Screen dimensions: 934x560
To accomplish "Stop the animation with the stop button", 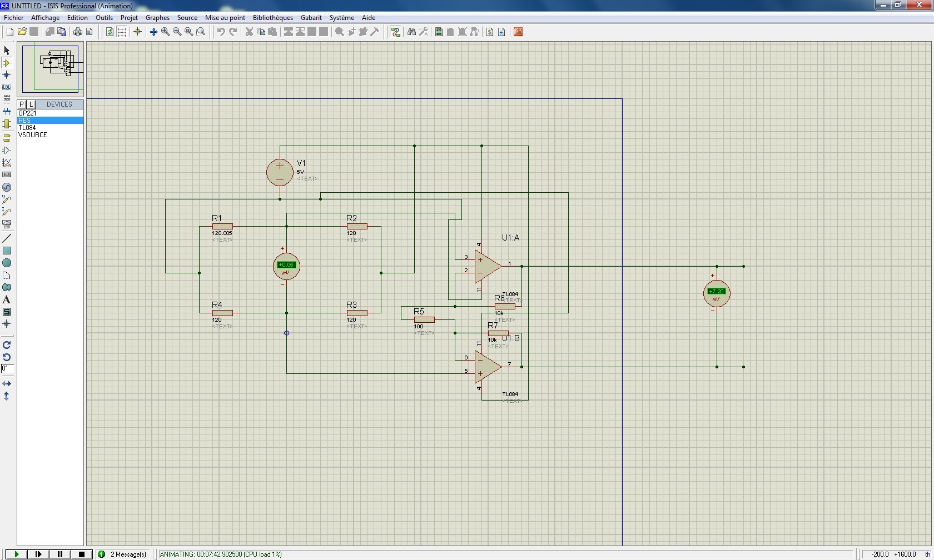I will 81,554.
